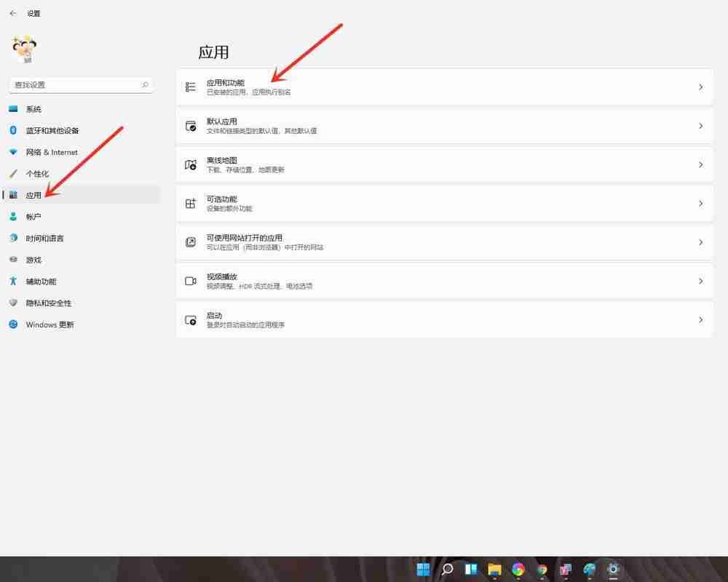Expand chevron on 可选功能 row
This screenshot has height=582, width=728.
pyautogui.click(x=700, y=203)
